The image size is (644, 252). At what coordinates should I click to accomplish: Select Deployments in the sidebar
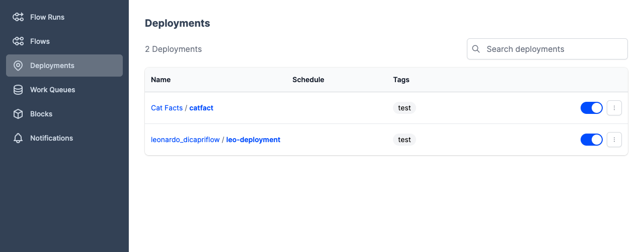click(x=64, y=66)
